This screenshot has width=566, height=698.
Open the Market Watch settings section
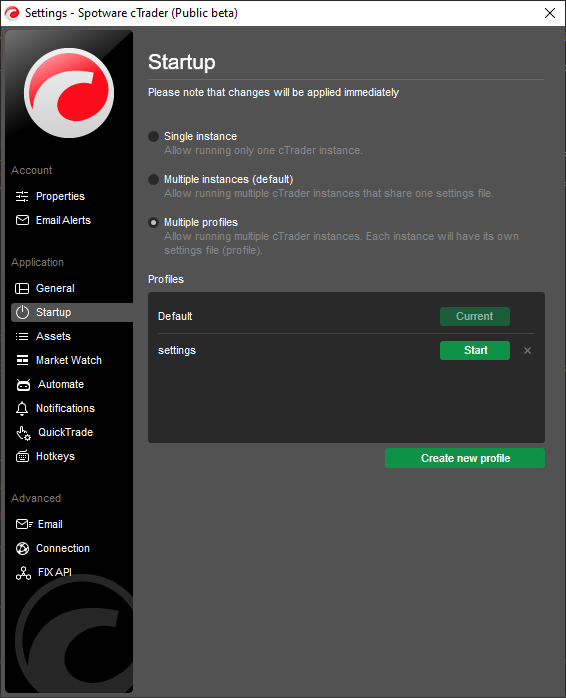(69, 361)
